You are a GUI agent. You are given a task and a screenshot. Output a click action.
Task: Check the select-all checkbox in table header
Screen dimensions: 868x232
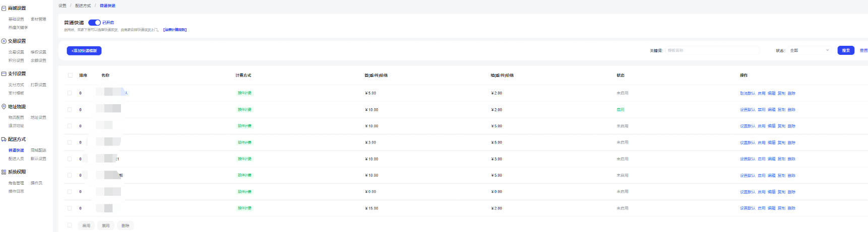pos(70,75)
